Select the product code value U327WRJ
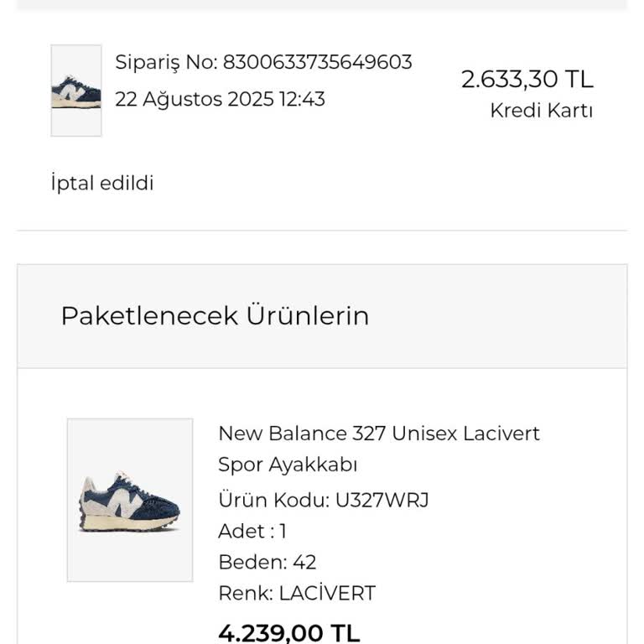Screen dimensions: 644x644 tap(382, 501)
